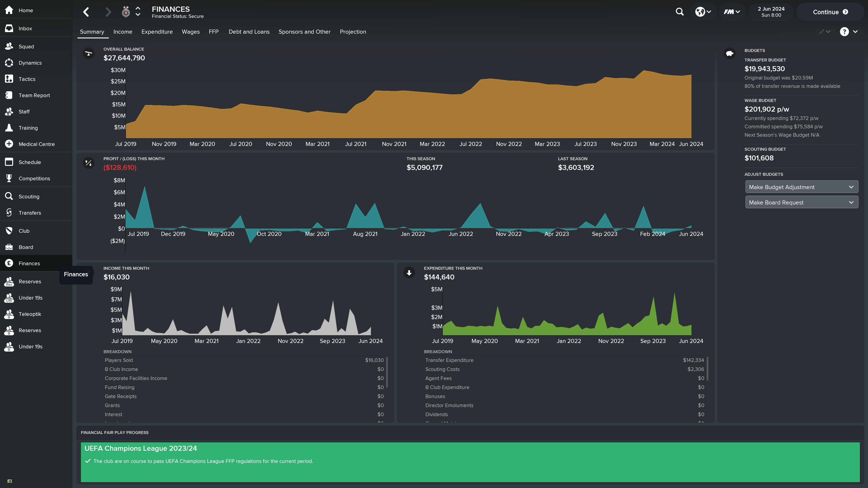Click the search magnifier icon
Screen dimensions: 868x488
[x=680, y=12]
